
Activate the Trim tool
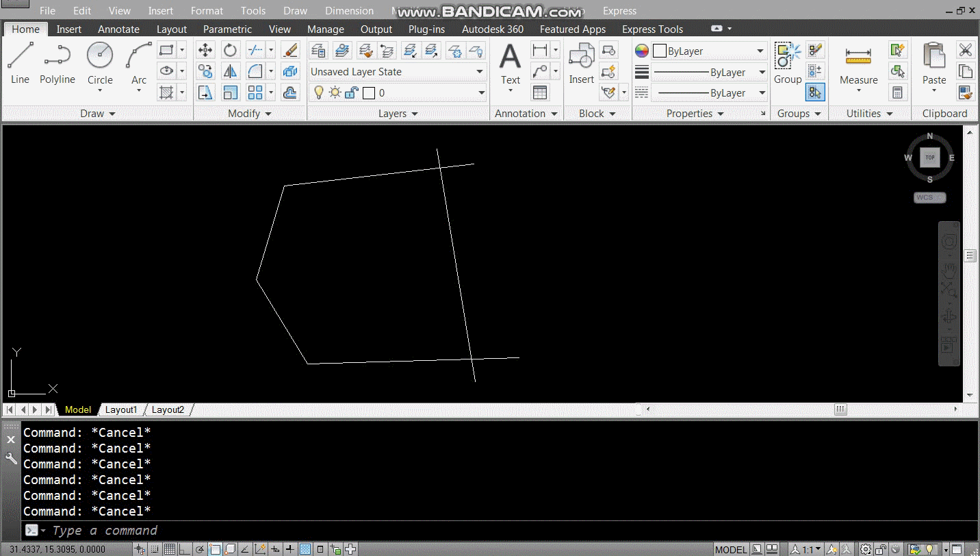coord(255,50)
